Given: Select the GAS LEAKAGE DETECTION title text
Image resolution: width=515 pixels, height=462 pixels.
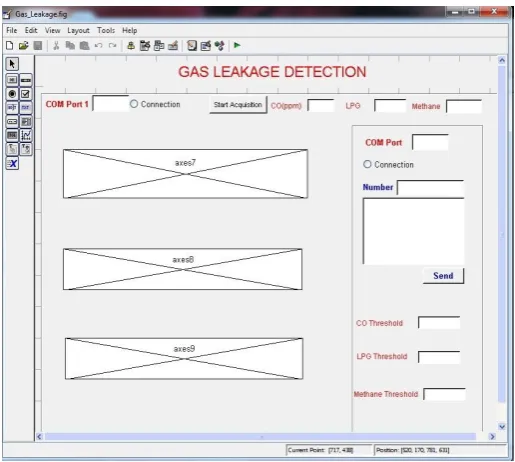Looking at the screenshot, I should tap(272, 72).
